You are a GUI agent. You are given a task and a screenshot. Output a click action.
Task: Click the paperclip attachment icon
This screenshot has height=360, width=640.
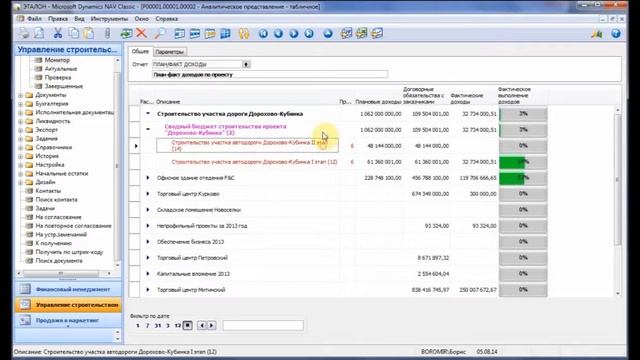click(x=107, y=33)
